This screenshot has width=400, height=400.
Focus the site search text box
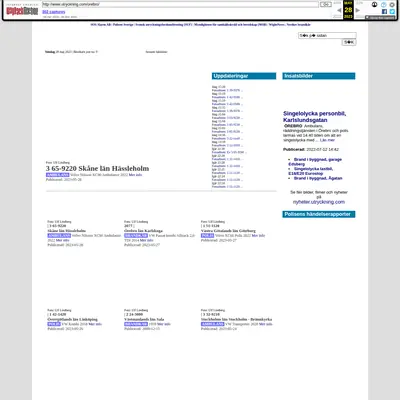327,35
